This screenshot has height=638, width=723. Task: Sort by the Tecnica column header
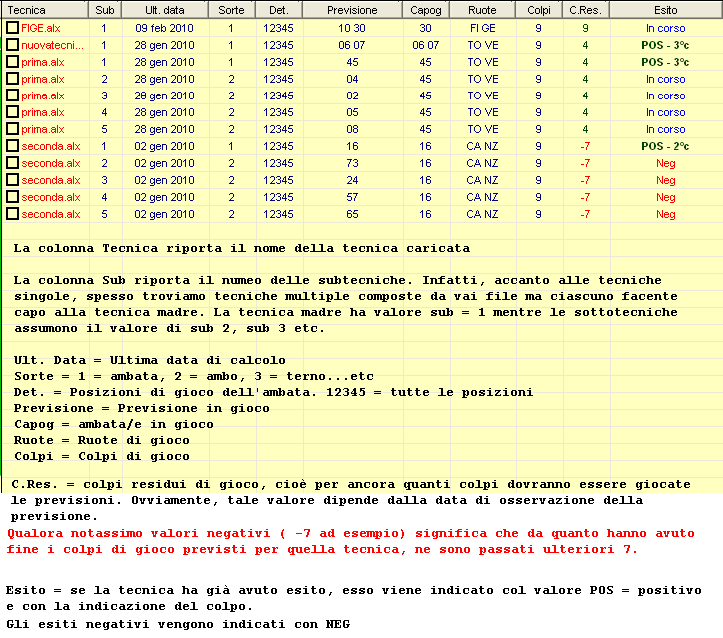[45, 10]
